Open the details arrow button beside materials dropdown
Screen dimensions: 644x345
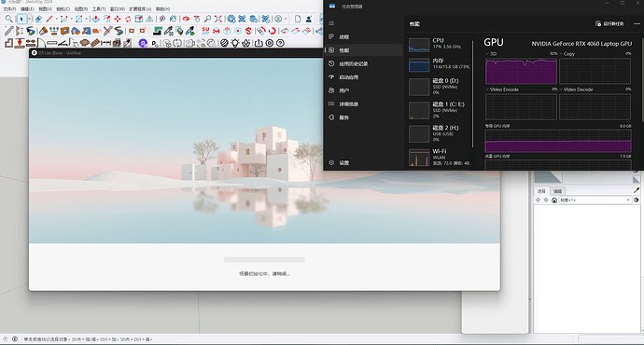[x=637, y=200]
